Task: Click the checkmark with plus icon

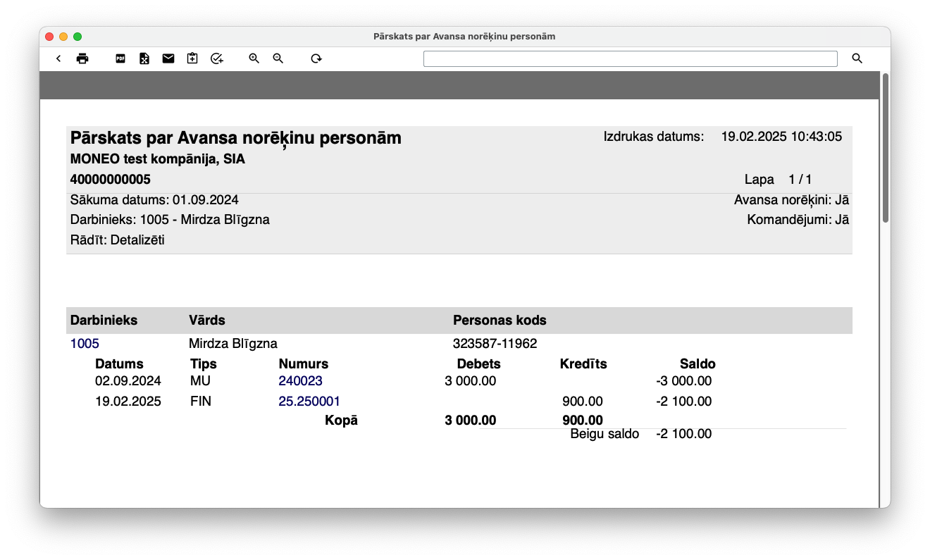Action: point(217,58)
